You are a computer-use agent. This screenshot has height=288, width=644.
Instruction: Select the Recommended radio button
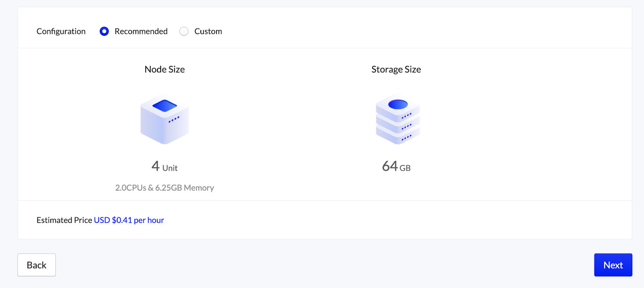pos(104,31)
